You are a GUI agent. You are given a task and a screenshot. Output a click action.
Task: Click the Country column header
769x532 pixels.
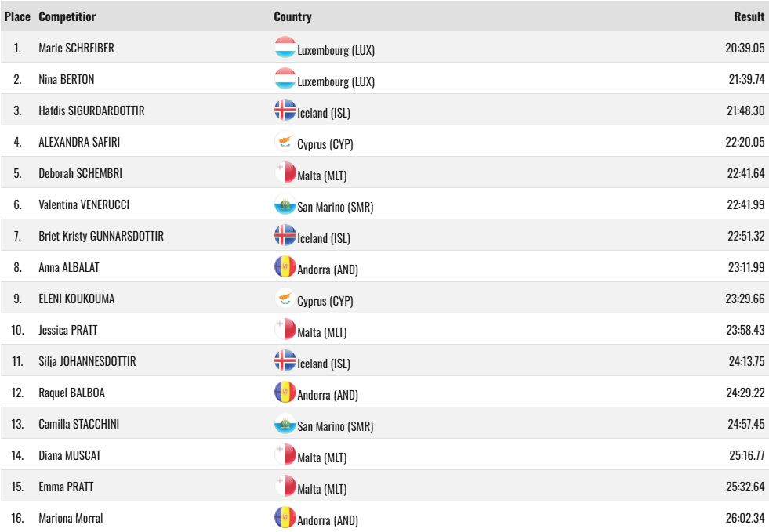[x=293, y=16]
